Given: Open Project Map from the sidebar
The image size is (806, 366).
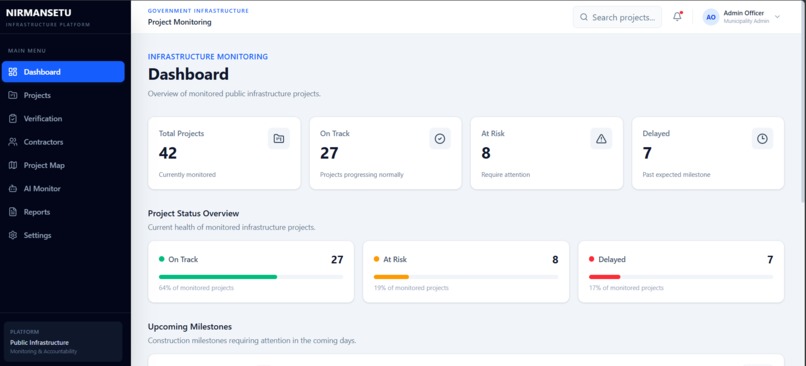Looking at the screenshot, I should [63, 165].
